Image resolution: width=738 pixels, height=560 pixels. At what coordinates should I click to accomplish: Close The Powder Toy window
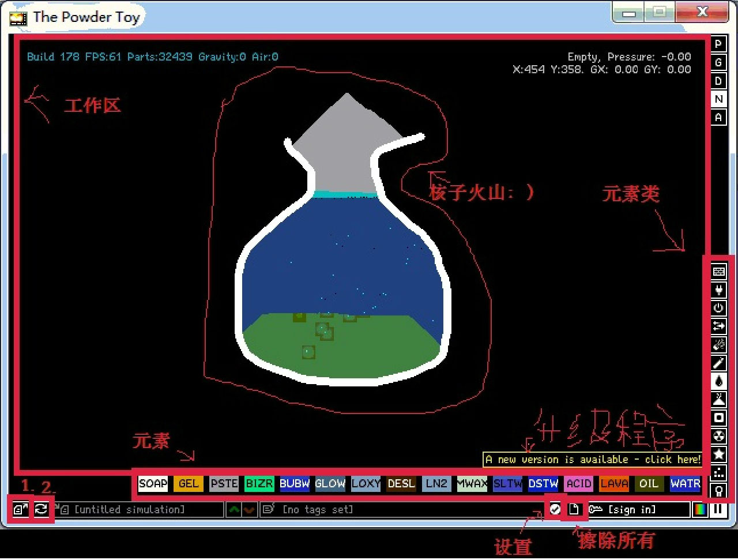coord(702,13)
